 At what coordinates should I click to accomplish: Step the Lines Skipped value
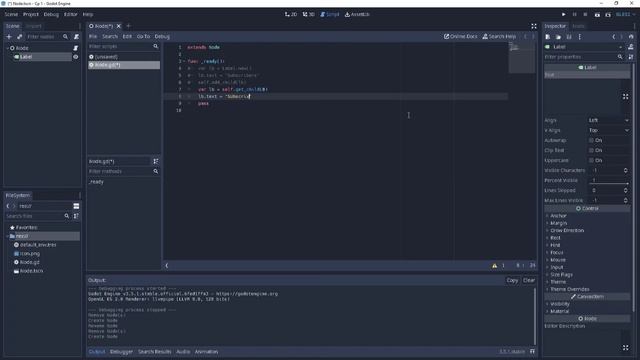[x=626, y=190]
